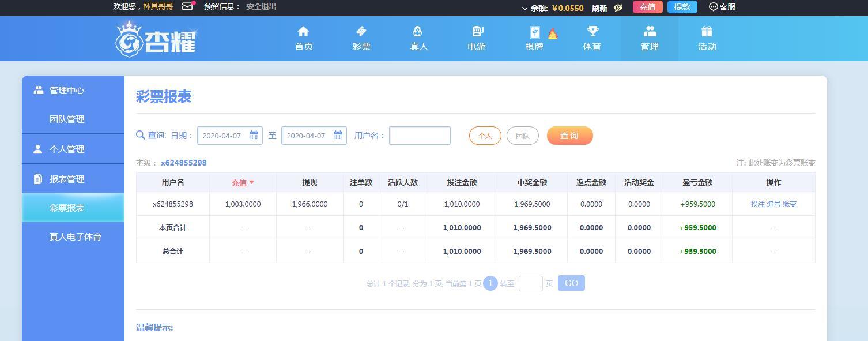Screen dimensions: 868x341
Task: Click the 提现 column header
Action: 310,182
